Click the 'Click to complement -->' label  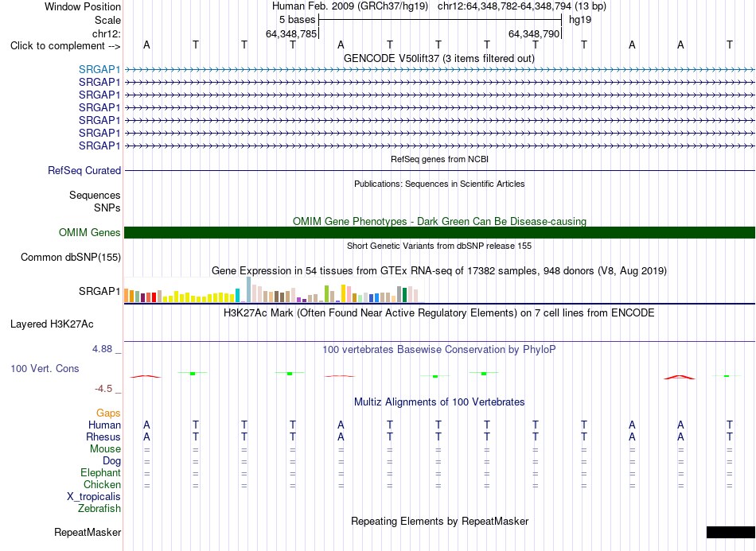click(65, 46)
